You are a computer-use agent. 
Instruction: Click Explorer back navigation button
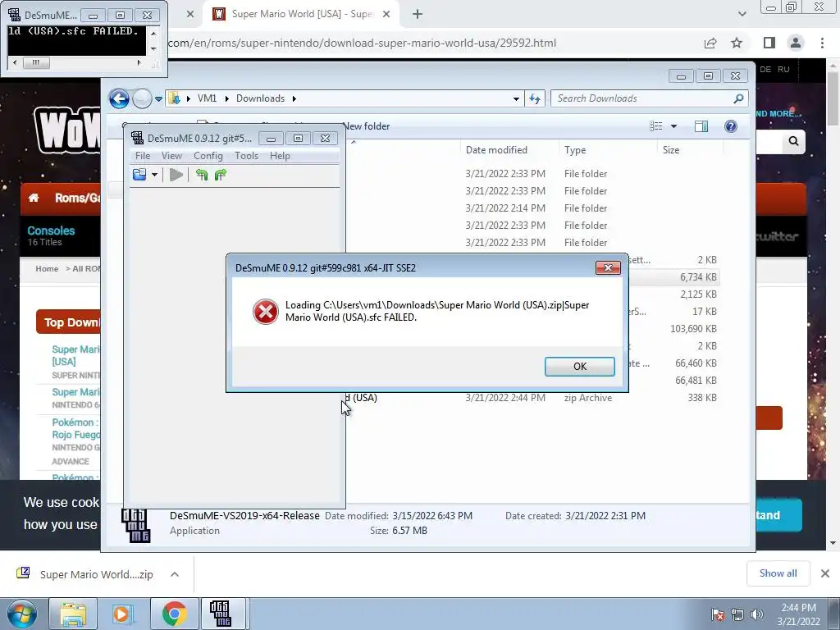click(119, 98)
